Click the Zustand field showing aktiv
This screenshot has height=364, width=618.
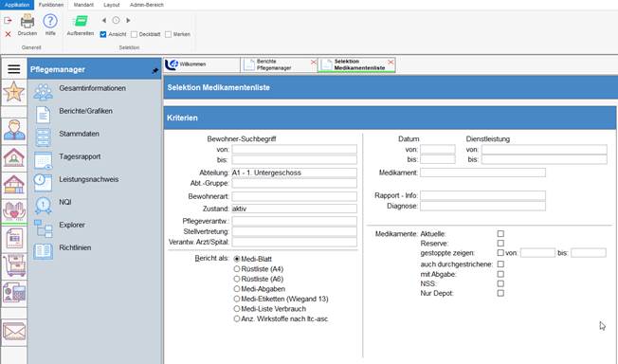pyautogui.click(x=294, y=209)
